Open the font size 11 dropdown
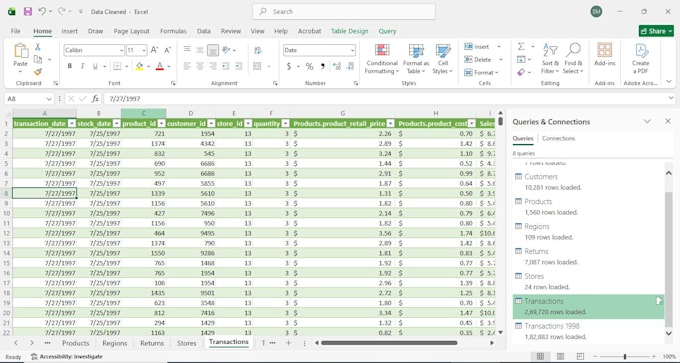680x363 pixels. pyautogui.click(x=144, y=50)
